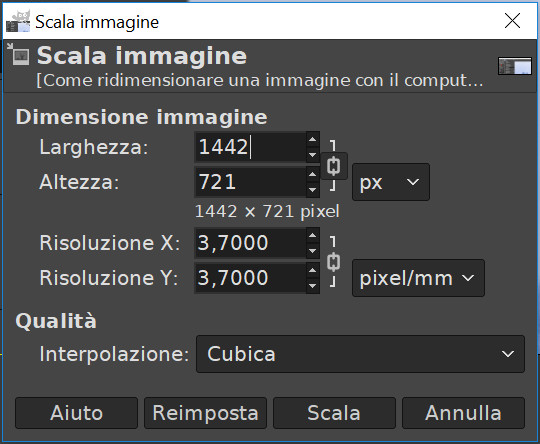Screen dimensions: 540x444
Task: Open the pixel/mm resolution unit dropdown
Action: click(418, 278)
